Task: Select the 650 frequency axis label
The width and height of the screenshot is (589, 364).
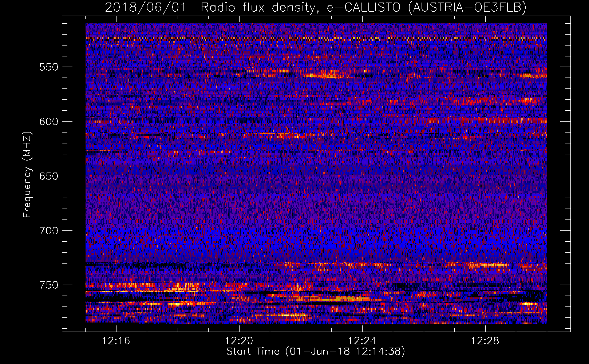Action: tap(48, 176)
